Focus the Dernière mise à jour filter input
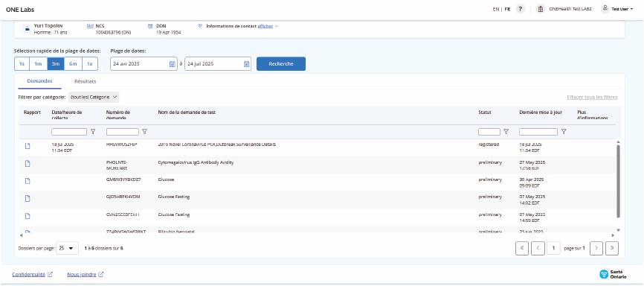 point(538,132)
